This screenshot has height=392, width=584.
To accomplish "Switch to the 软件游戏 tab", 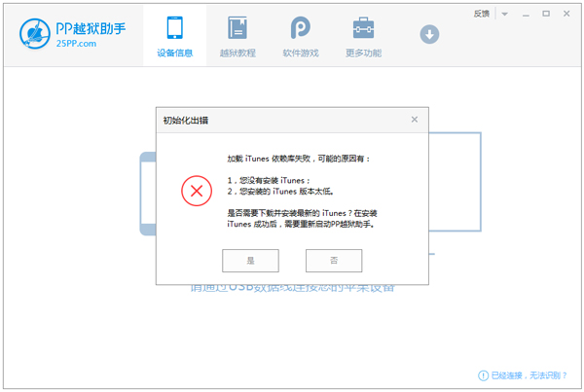I will click(x=301, y=37).
